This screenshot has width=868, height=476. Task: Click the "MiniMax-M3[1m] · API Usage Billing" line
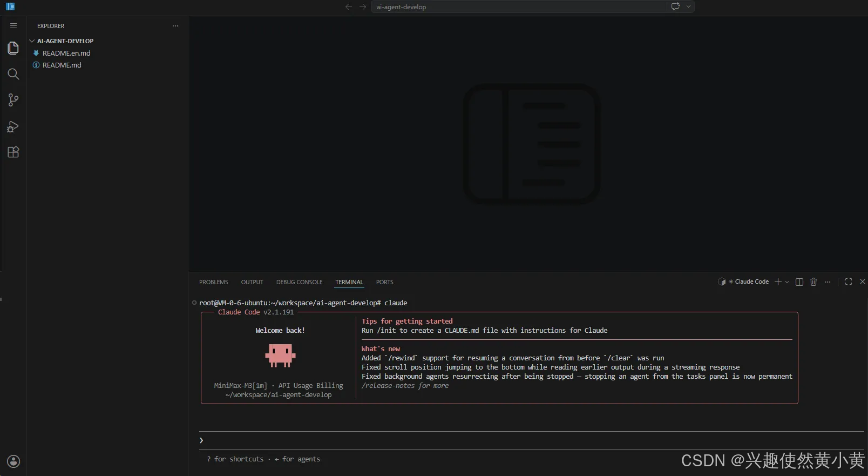tap(279, 386)
